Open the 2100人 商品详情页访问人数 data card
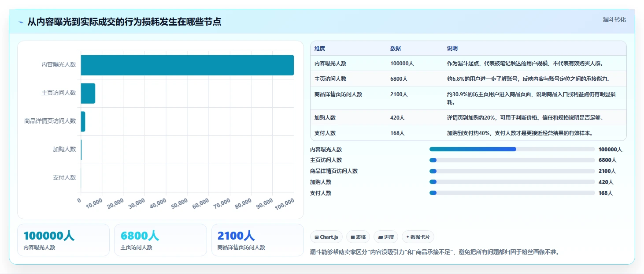The image size is (644, 274). point(257,240)
